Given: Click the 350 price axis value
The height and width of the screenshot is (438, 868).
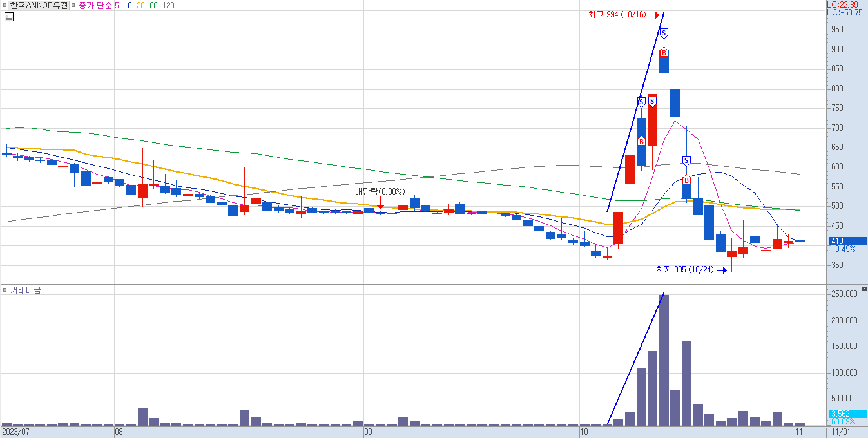Looking at the screenshot, I should pyautogui.click(x=837, y=265).
